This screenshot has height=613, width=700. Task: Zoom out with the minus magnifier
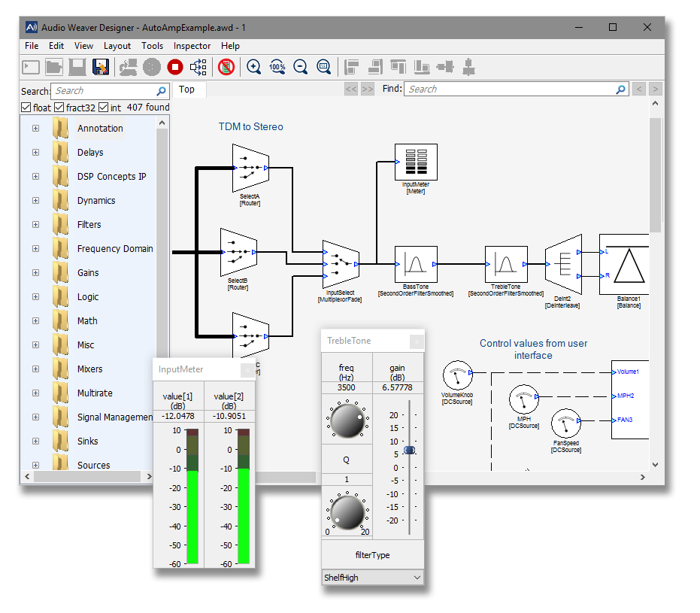301,68
